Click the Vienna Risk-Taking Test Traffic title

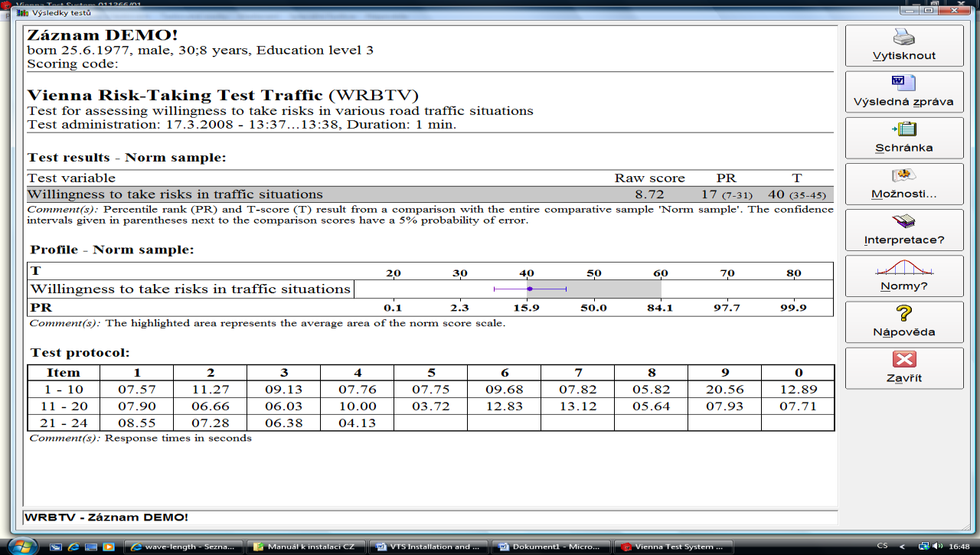point(175,96)
